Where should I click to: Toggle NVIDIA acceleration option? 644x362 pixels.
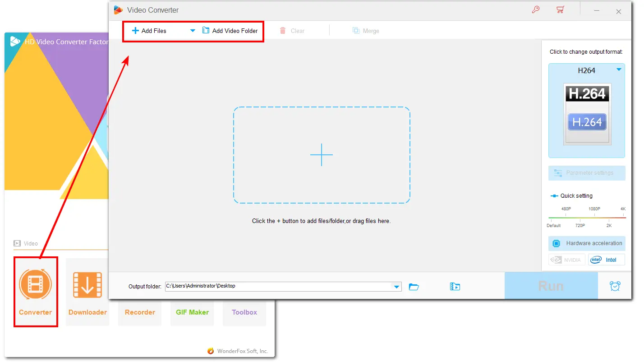pyautogui.click(x=567, y=260)
